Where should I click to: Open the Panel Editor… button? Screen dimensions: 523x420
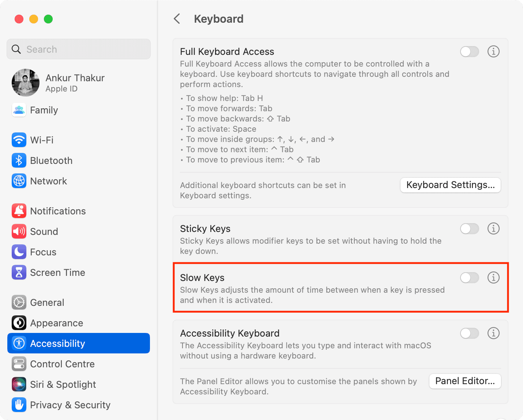[x=465, y=381]
